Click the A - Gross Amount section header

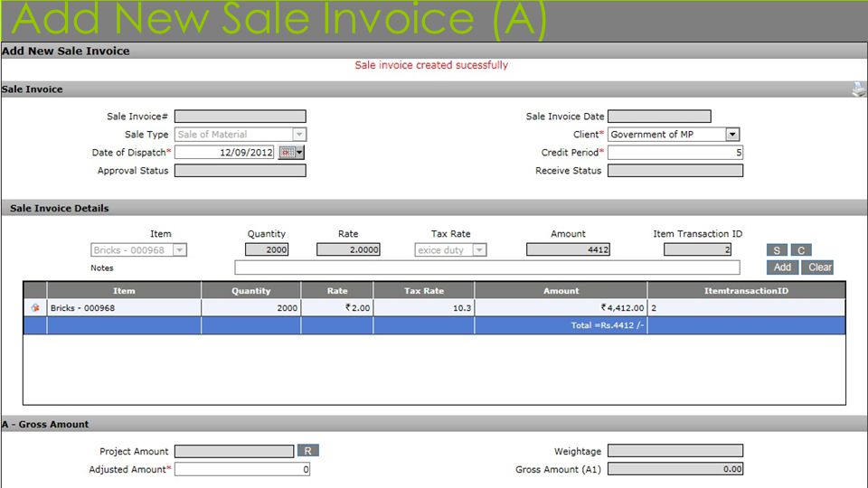(434, 424)
